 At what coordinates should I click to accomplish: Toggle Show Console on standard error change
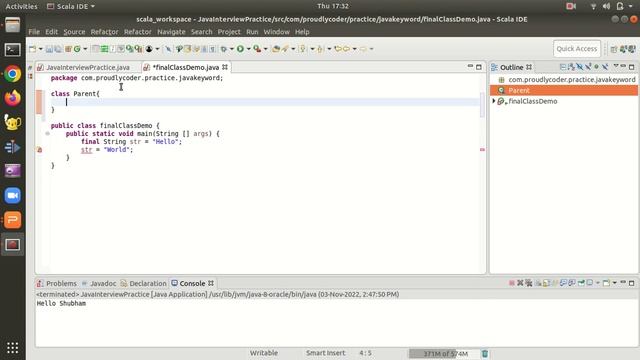[571, 283]
